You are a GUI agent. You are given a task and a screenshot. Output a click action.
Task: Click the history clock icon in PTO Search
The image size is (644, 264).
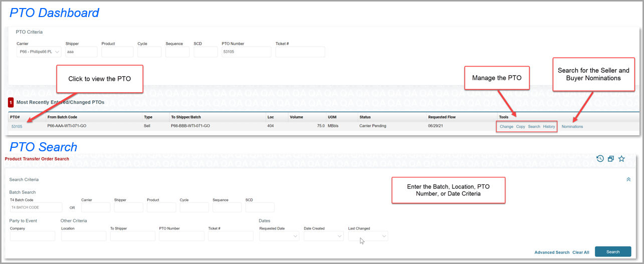click(600, 159)
